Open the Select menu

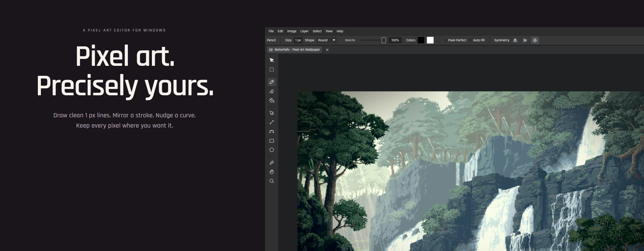[317, 31]
